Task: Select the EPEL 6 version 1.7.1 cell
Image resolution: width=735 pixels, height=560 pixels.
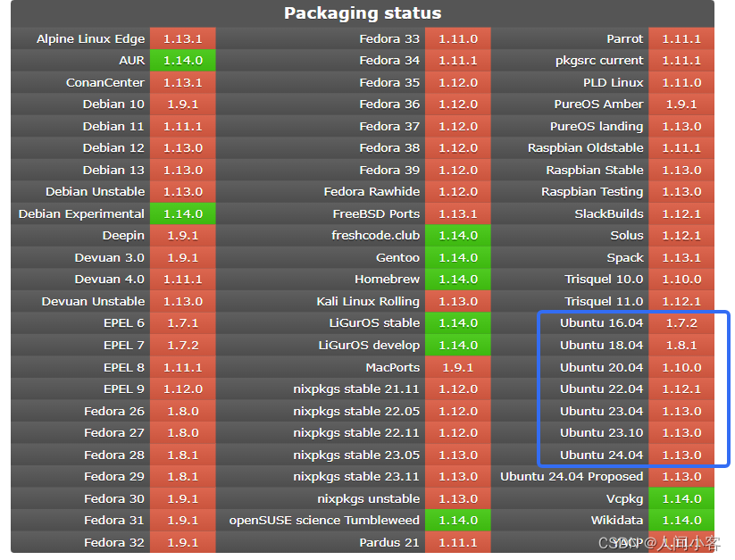Action: pos(183,323)
